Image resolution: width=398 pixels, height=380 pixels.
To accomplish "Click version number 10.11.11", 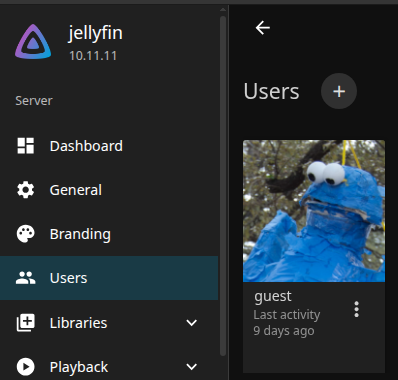I will (93, 56).
